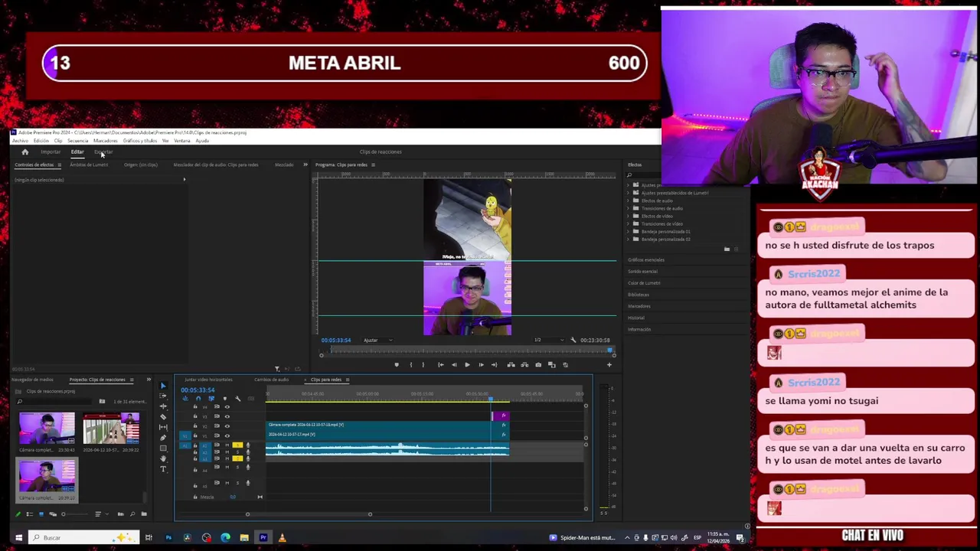Switch Project panel to freeform view
Viewport: 980px width, 551px height.
pyautogui.click(x=53, y=514)
